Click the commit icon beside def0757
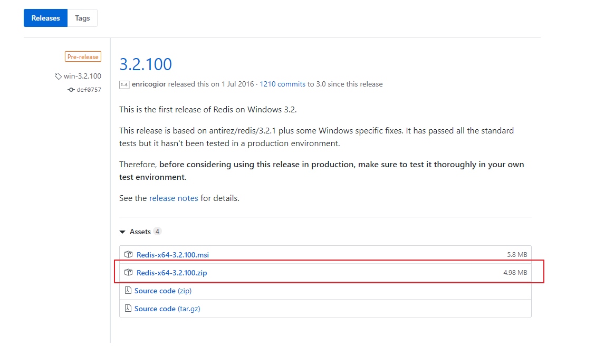 pyautogui.click(x=71, y=90)
